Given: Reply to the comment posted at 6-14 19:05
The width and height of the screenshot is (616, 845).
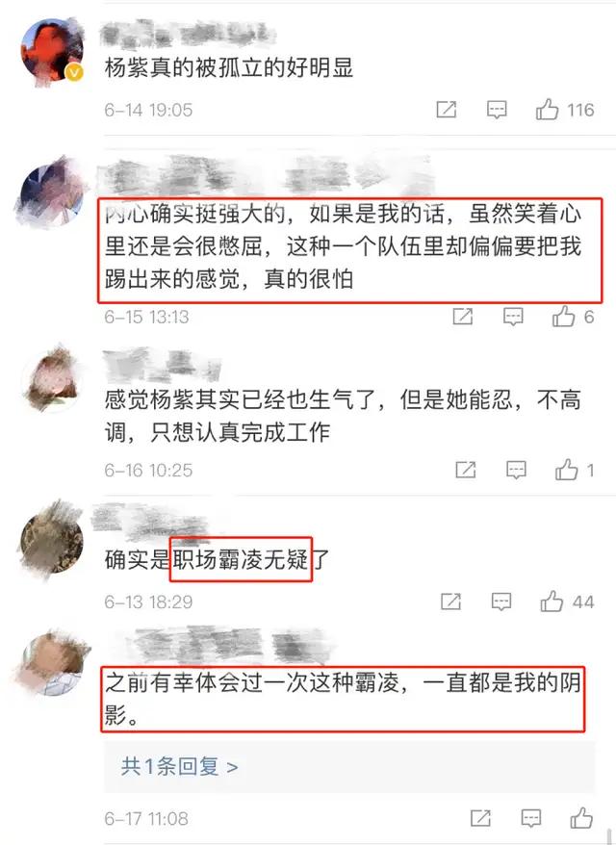Looking at the screenshot, I should click(497, 110).
